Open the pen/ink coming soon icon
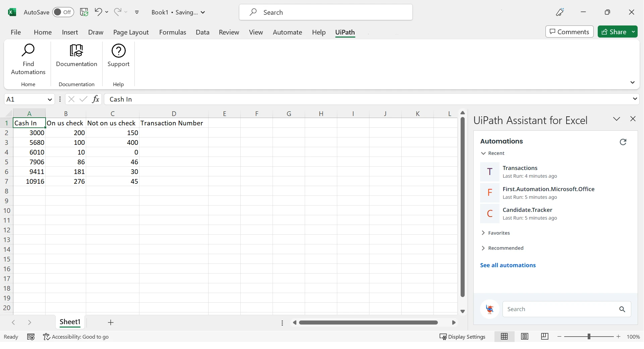 coord(560,12)
